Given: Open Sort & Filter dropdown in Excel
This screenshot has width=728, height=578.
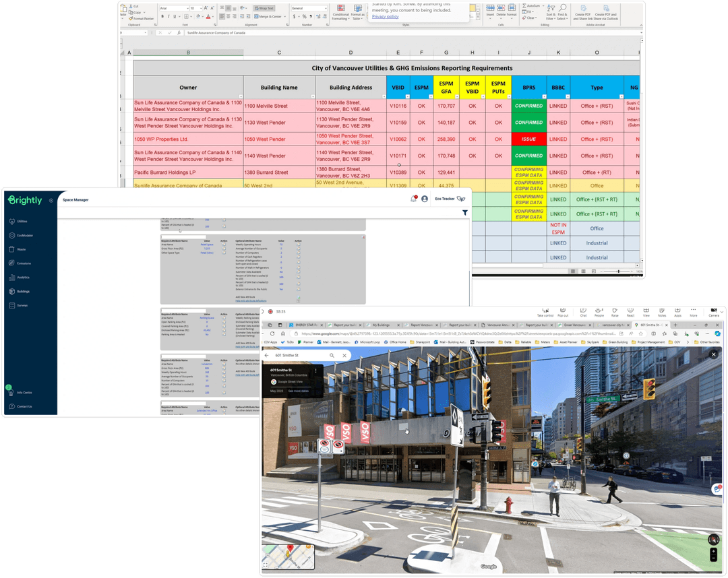Looking at the screenshot, I should (x=551, y=13).
